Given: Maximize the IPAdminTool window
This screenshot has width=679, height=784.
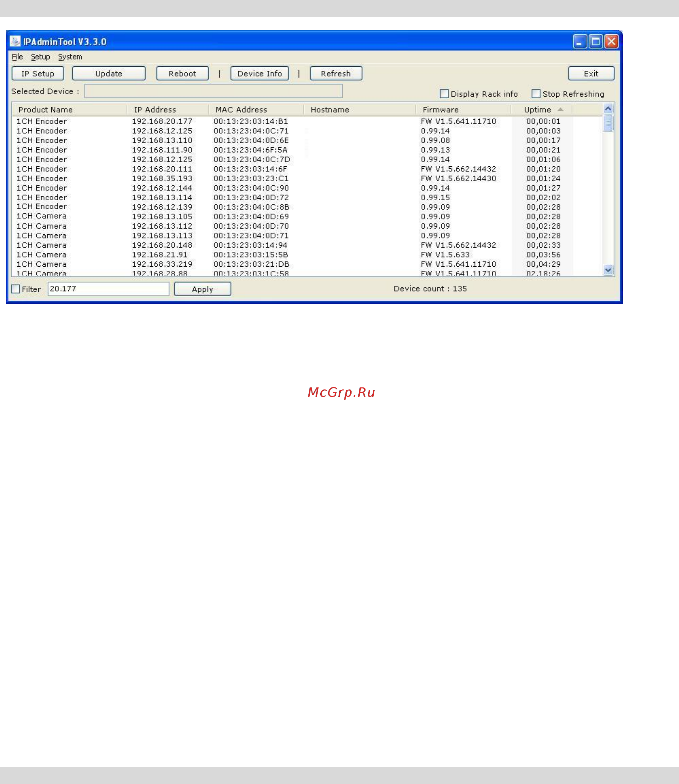Looking at the screenshot, I should (596, 41).
